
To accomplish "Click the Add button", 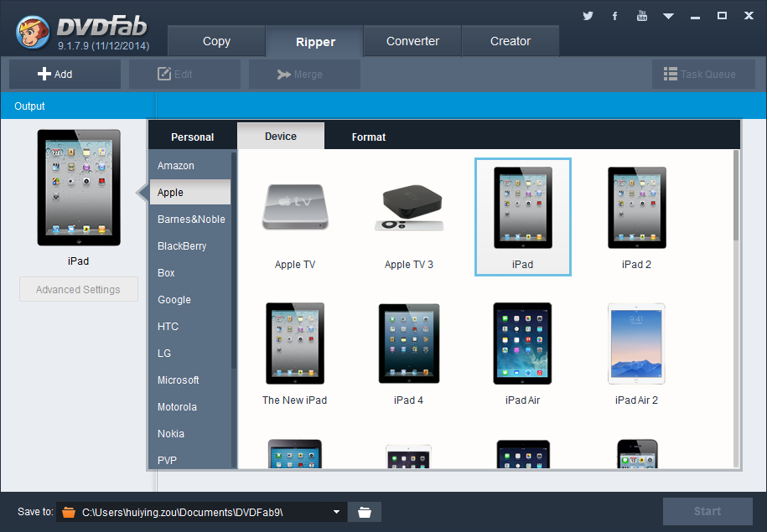I will point(65,75).
